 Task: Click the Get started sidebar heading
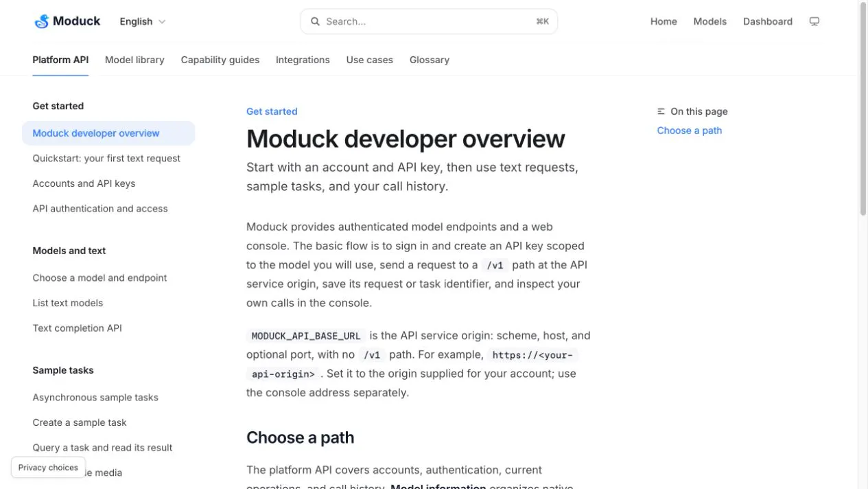click(58, 106)
